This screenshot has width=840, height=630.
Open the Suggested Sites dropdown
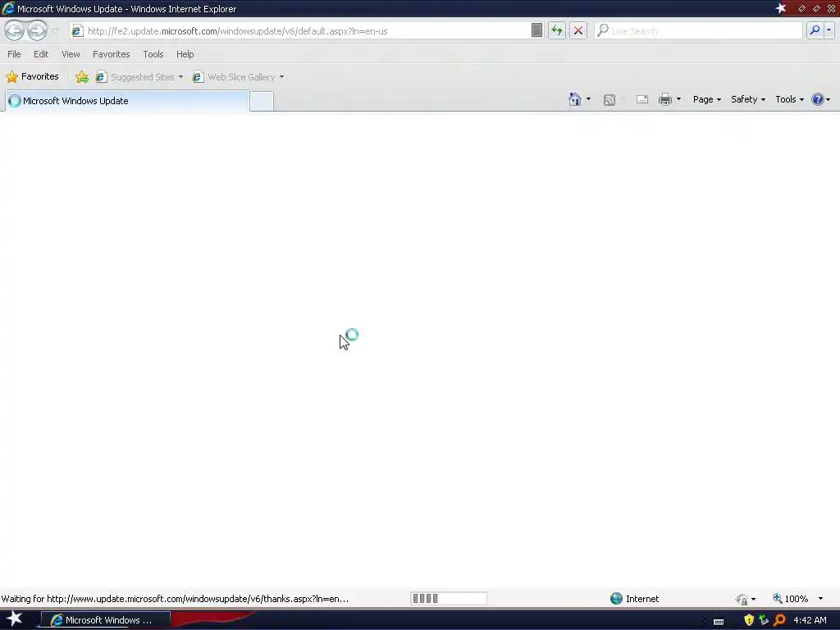[x=139, y=77]
